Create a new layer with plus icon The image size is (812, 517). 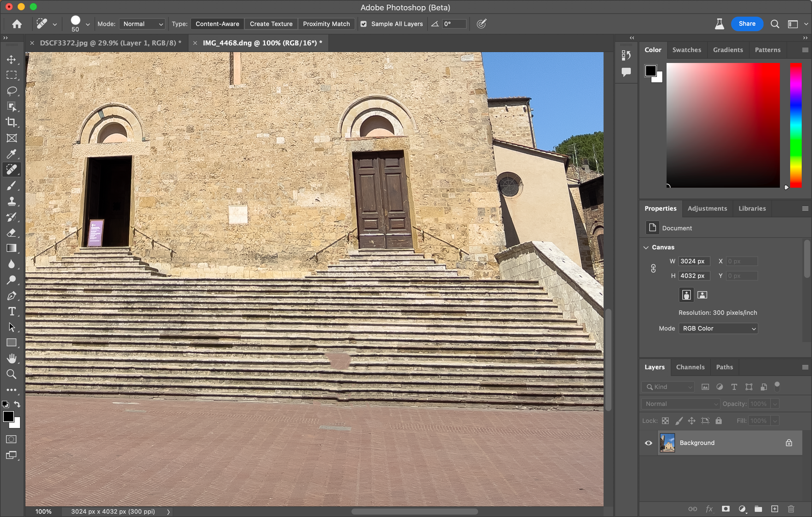pyautogui.click(x=774, y=509)
